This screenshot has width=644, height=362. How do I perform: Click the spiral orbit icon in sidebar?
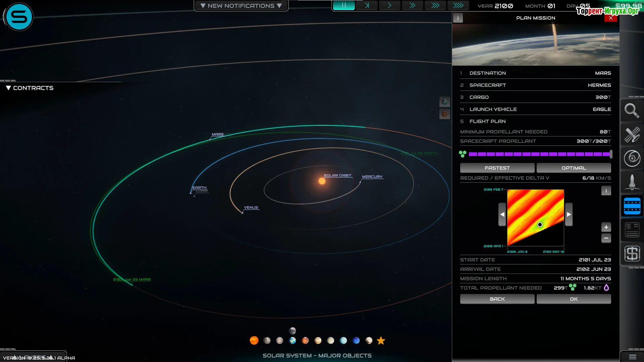coord(632,159)
